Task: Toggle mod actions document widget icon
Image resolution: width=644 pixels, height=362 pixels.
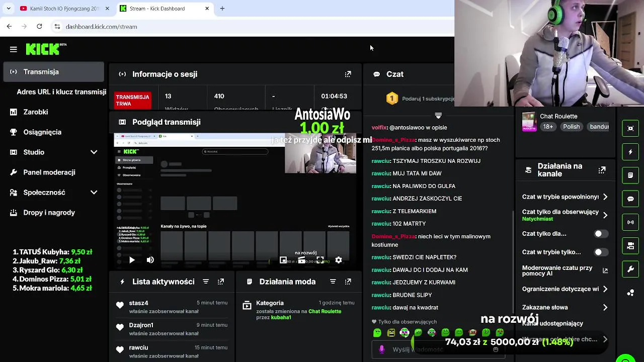Action: 630,175
